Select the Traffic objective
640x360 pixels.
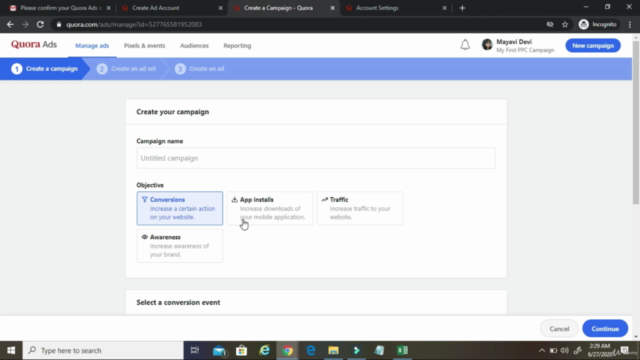point(360,208)
